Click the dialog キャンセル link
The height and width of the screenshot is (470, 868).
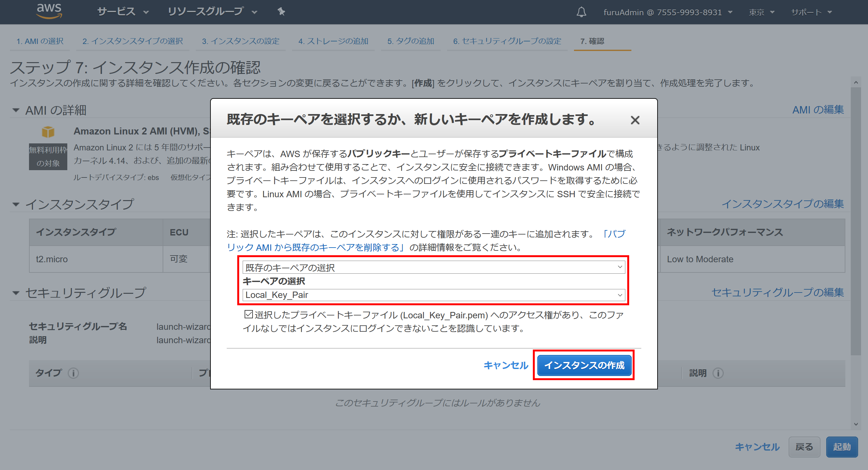click(505, 365)
